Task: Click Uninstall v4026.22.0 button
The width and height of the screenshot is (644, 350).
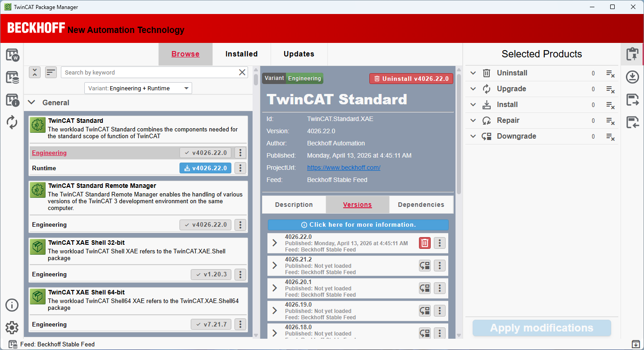Action: point(411,79)
